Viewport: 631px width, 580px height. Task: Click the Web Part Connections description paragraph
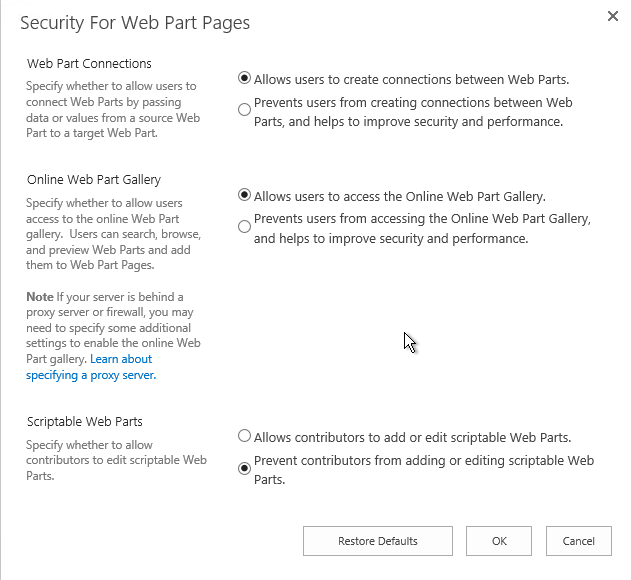click(113, 110)
